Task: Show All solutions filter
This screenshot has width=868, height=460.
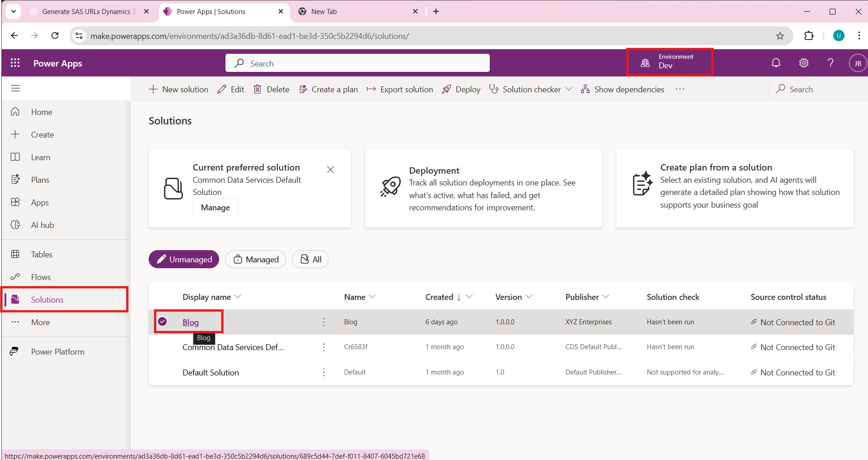Action: [x=310, y=259]
